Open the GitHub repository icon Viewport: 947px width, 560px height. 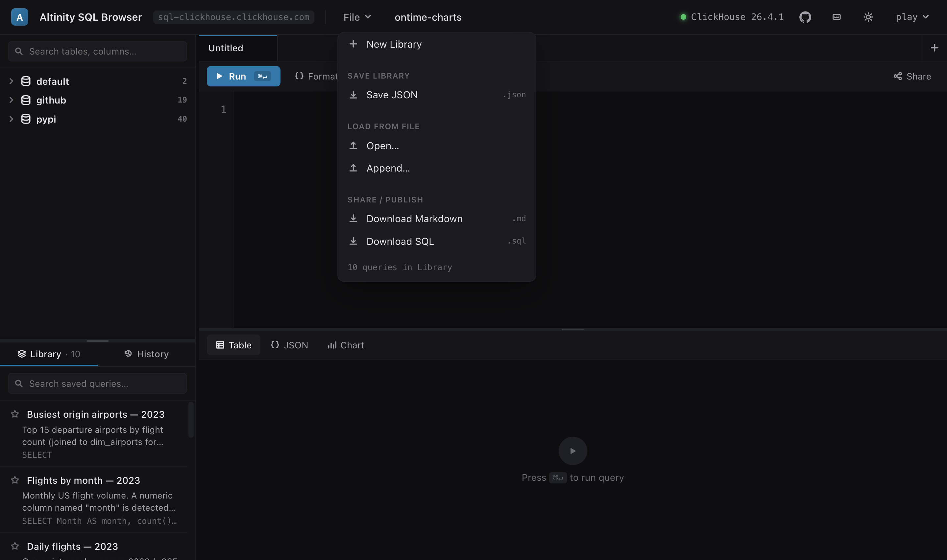(805, 17)
